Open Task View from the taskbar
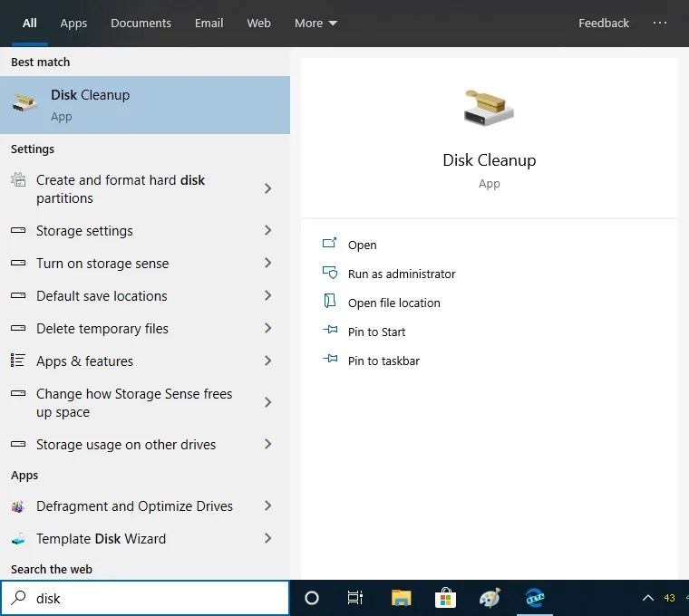 (355, 598)
